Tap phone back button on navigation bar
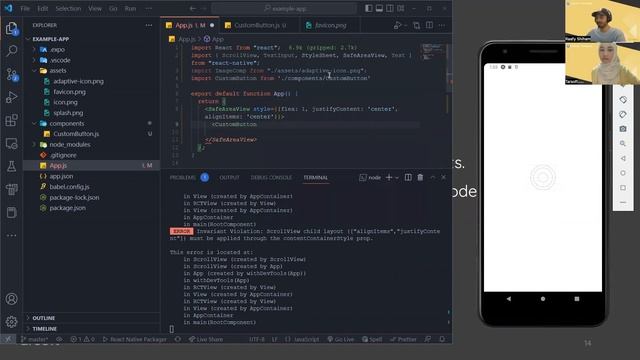The height and width of the screenshot is (360, 640). (509, 299)
